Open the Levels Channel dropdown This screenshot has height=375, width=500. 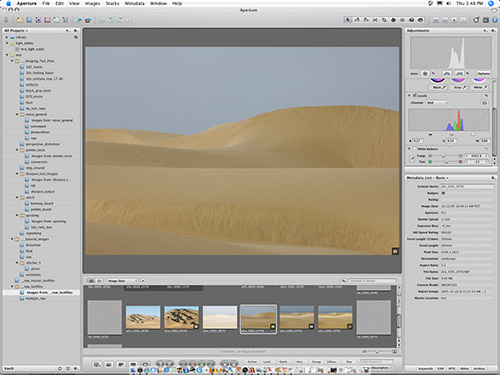click(x=437, y=103)
